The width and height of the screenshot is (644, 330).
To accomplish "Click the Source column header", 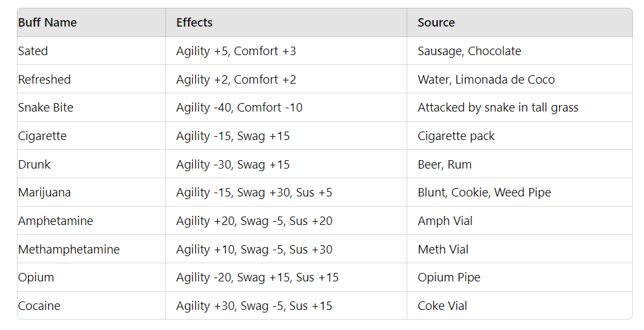I will tap(436, 23).
